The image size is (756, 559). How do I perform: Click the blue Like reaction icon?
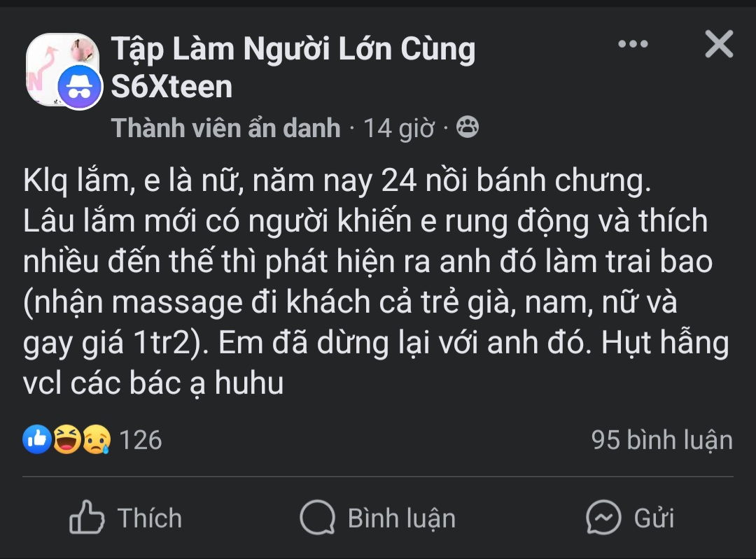point(37,439)
